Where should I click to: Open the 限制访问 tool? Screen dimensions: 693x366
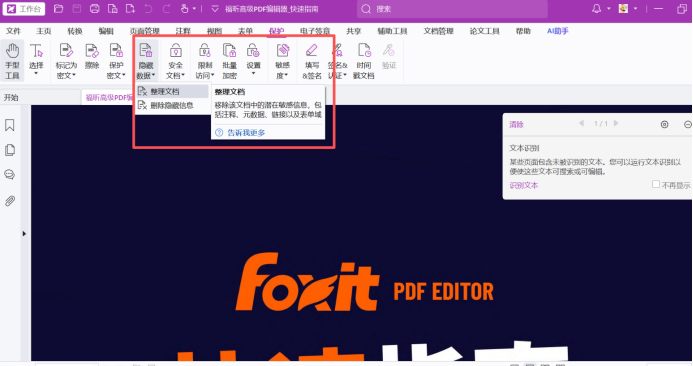click(205, 61)
